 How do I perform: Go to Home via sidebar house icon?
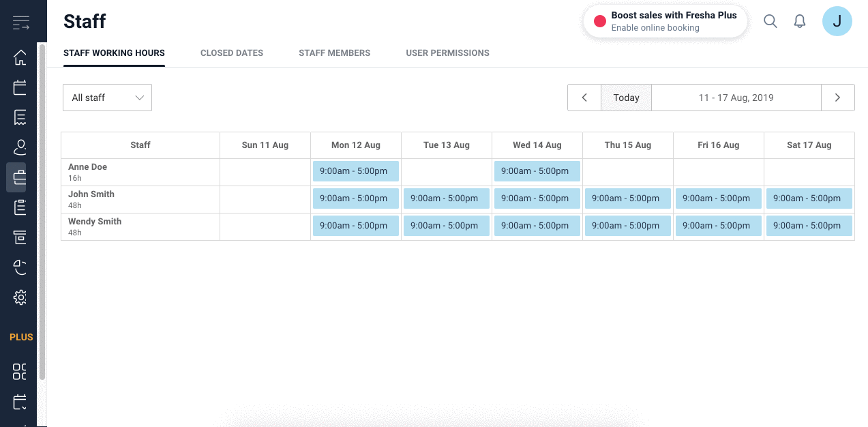(x=20, y=57)
